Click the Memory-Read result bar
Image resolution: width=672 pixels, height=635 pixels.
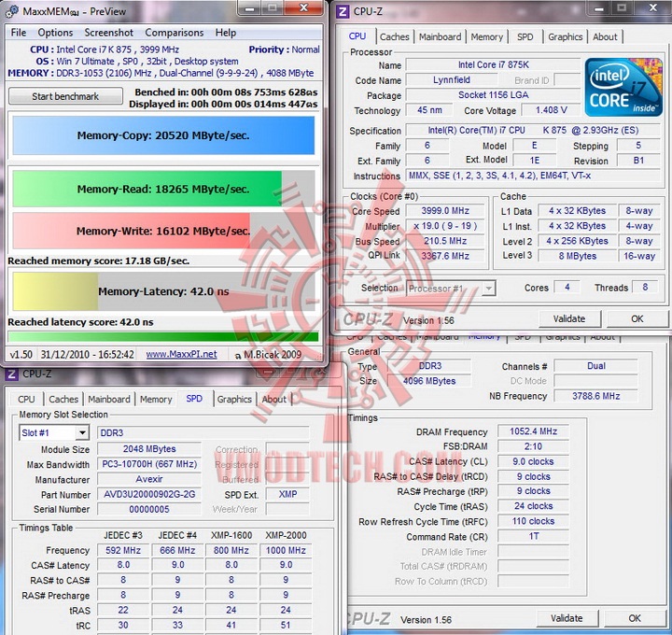tap(163, 189)
